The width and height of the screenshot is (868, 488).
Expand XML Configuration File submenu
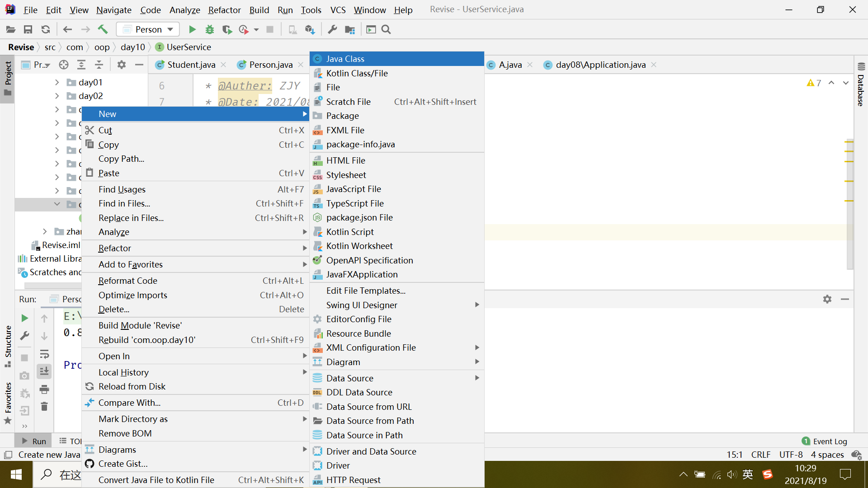click(x=397, y=347)
